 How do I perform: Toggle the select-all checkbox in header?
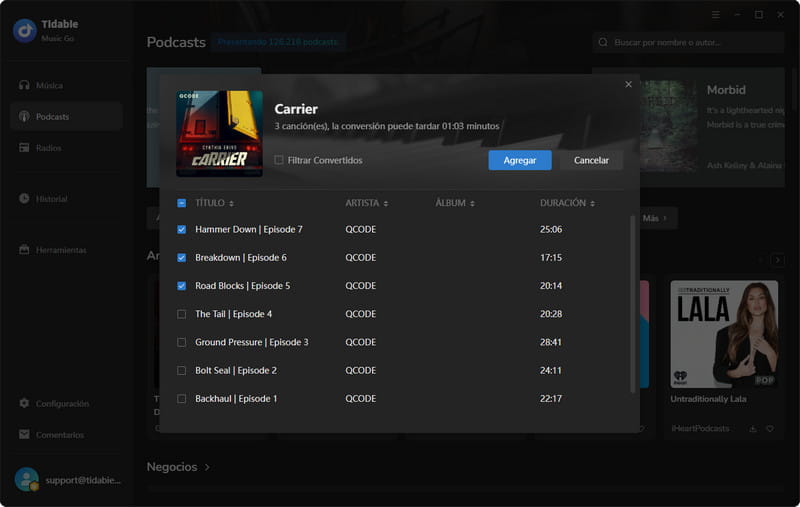[182, 203]
